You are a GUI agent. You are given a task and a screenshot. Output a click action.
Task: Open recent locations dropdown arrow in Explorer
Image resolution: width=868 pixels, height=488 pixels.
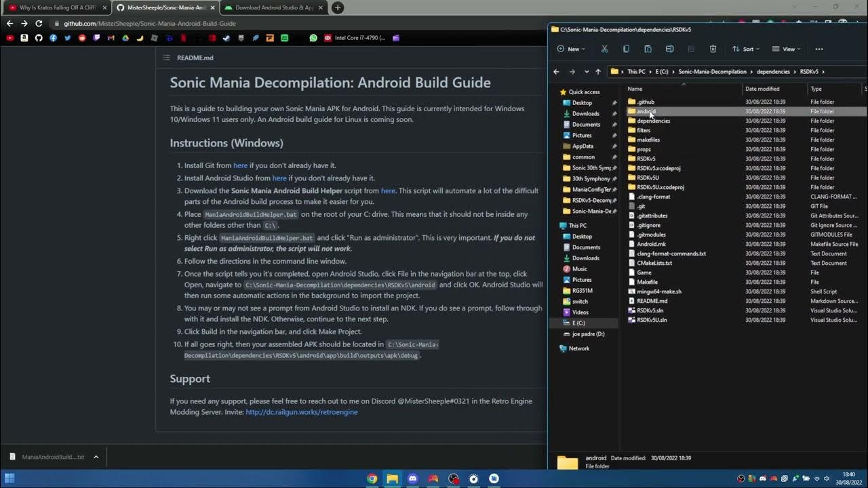(x=587, y=71)
